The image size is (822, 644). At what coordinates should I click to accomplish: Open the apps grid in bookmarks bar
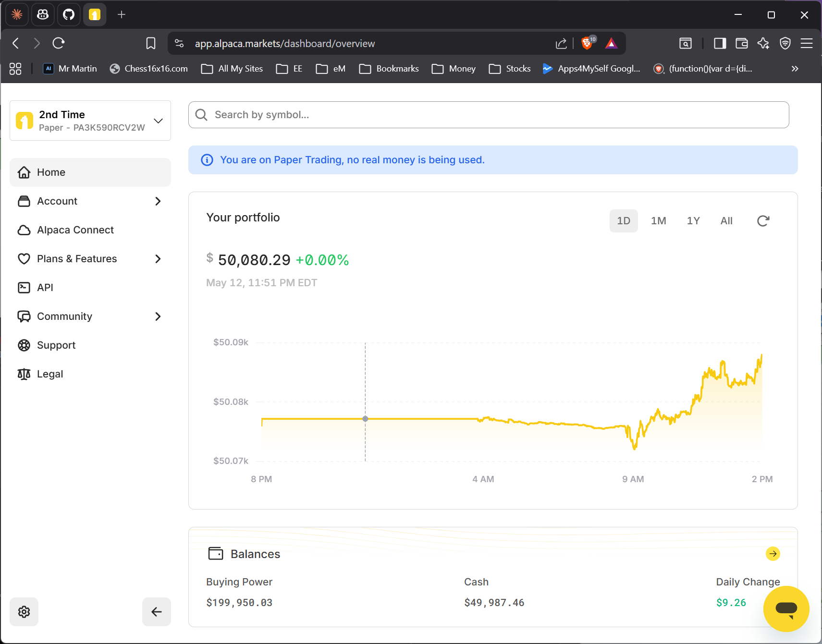click(x=15, y=69)
